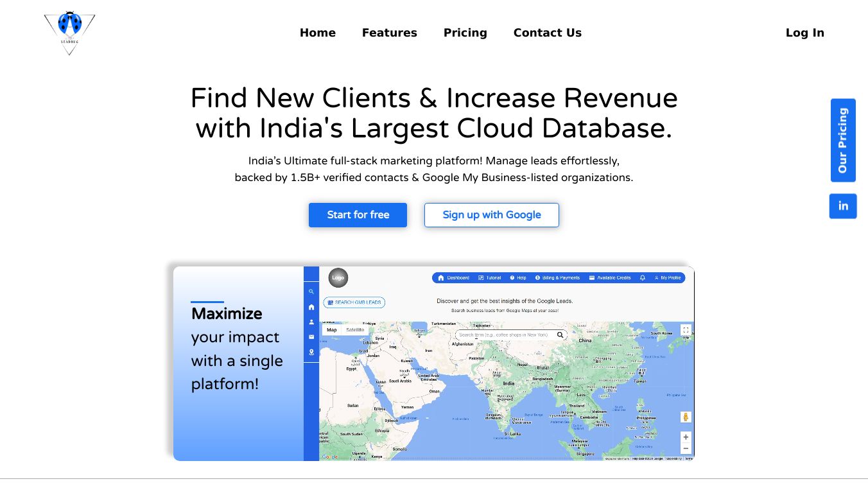
Task: Select Contact Us in the top navigation
Action: click(548, 33)
